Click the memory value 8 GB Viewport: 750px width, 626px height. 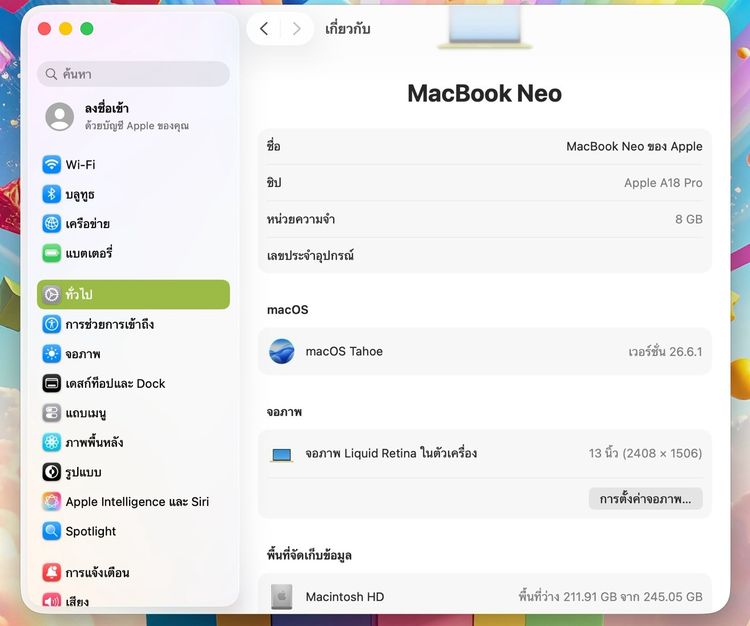[x=689, y=219]
